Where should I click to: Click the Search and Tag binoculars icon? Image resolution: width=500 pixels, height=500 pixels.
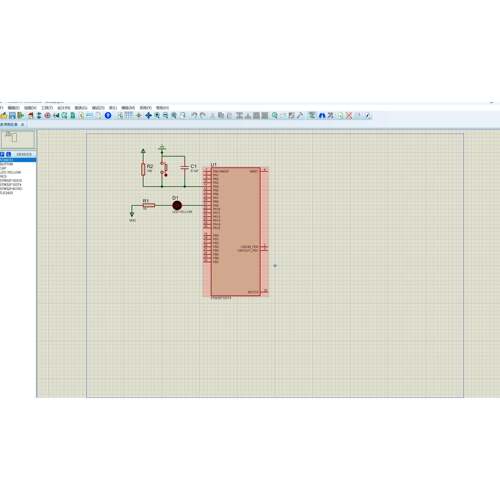(322, 116)
